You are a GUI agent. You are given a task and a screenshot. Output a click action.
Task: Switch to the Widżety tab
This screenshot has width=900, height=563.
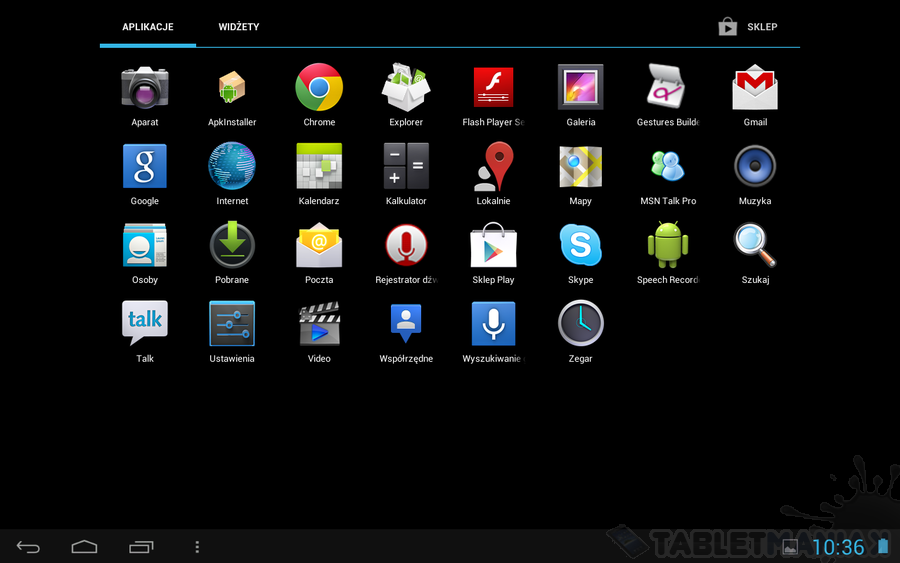click(239, 27)
